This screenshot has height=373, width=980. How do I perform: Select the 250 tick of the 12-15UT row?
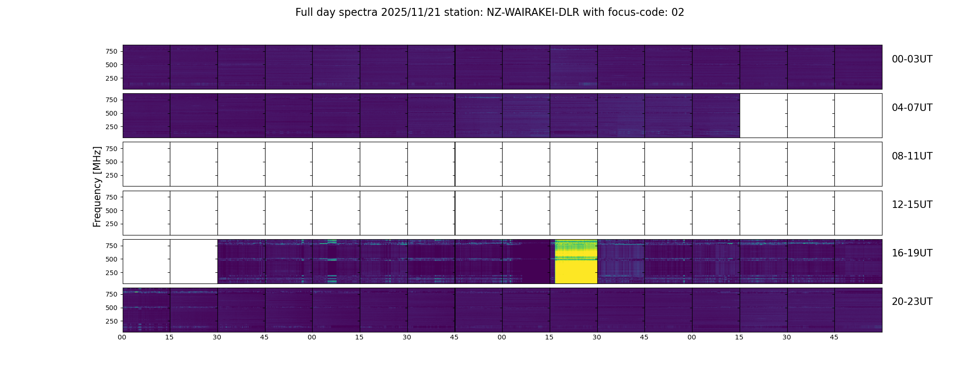coord(112,224)
